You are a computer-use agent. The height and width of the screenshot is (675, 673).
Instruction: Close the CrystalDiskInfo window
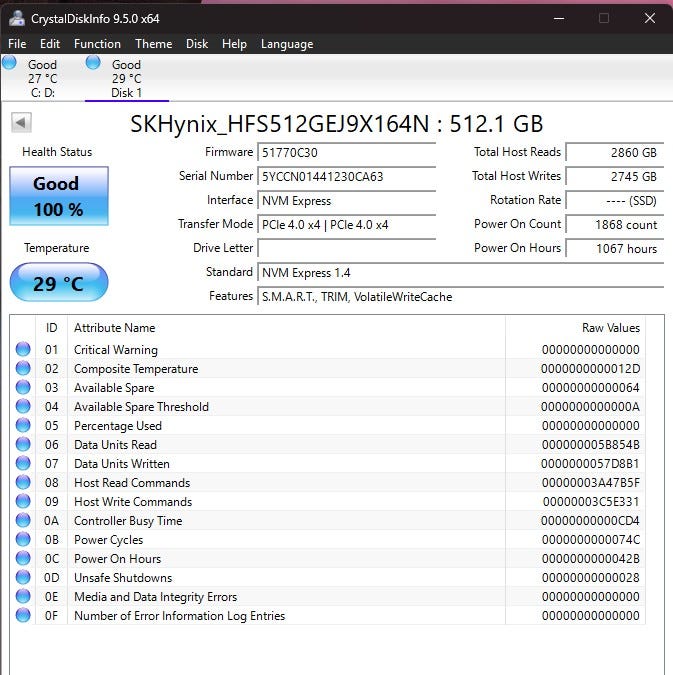tap(650, 18)
